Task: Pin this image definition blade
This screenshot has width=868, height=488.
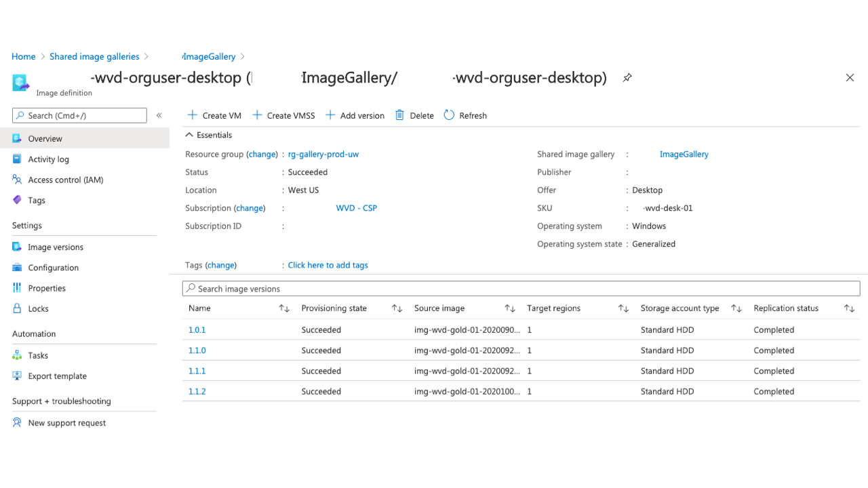Action: [627, 78]
